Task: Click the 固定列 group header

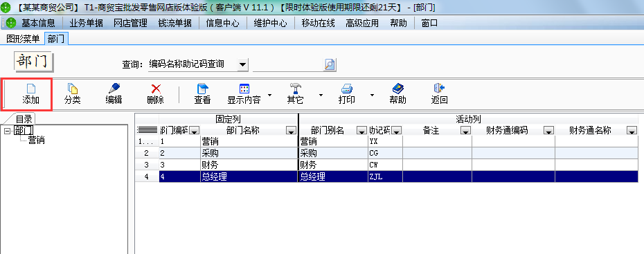Action: coord(228,120)
